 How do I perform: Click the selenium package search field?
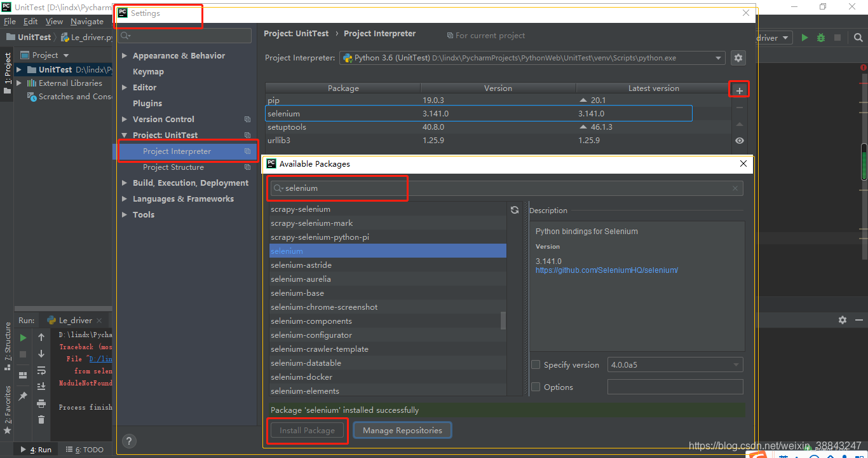coord(506,188)
